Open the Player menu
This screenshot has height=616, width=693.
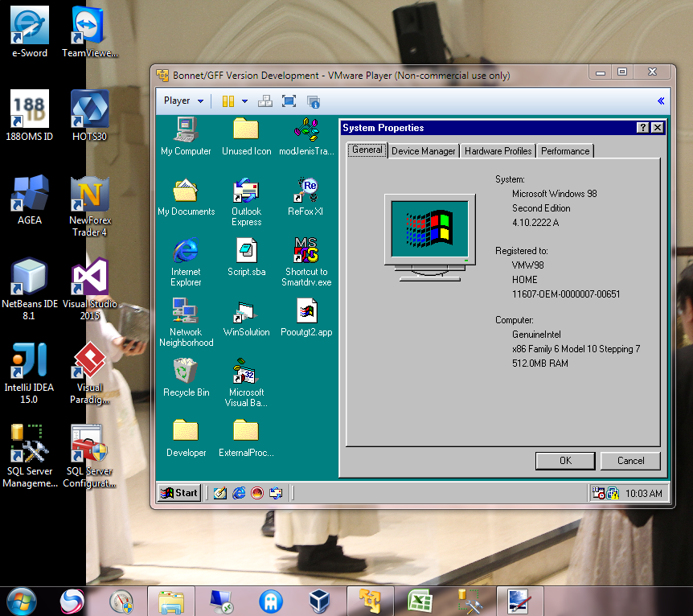(x=178, y=101)
